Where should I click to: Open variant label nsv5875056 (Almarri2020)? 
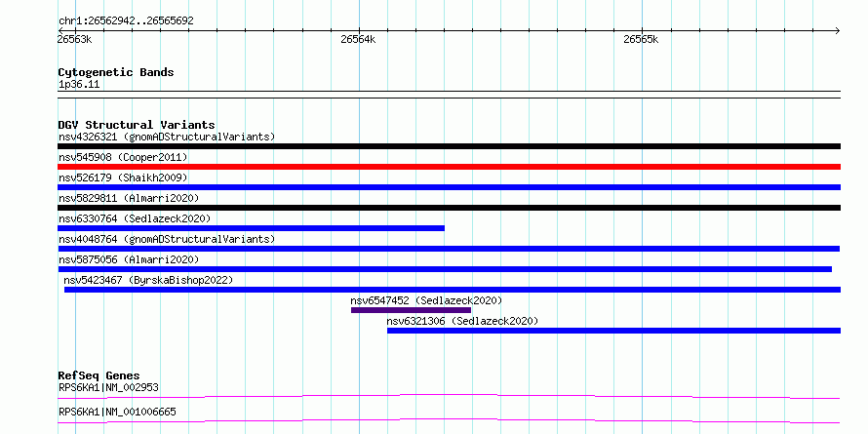coord(129,259)
